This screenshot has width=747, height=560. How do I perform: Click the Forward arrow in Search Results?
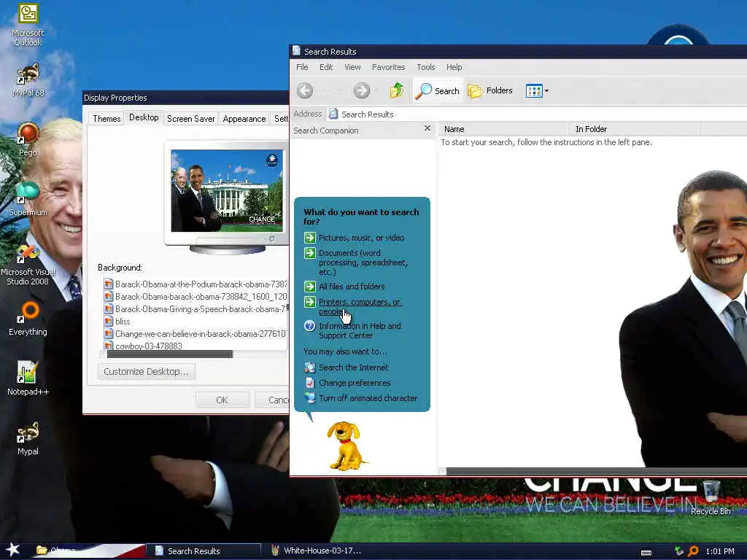point(362,90)
